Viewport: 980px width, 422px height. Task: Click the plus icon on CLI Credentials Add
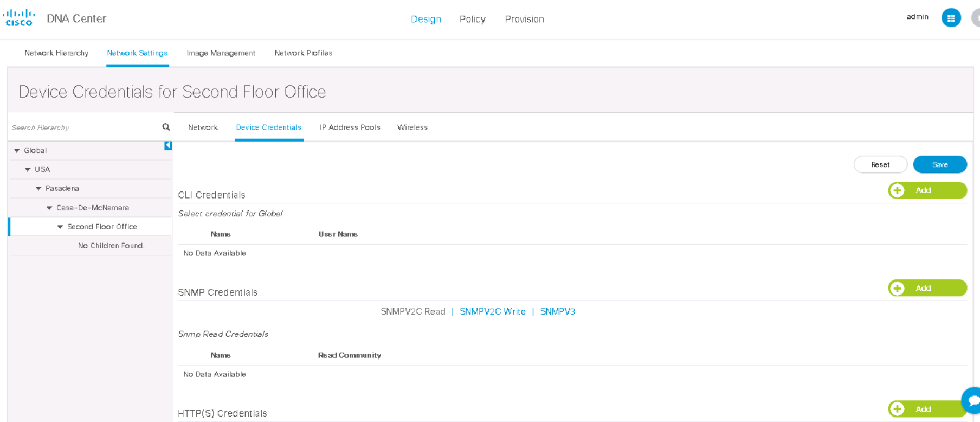tap(897, 190)
